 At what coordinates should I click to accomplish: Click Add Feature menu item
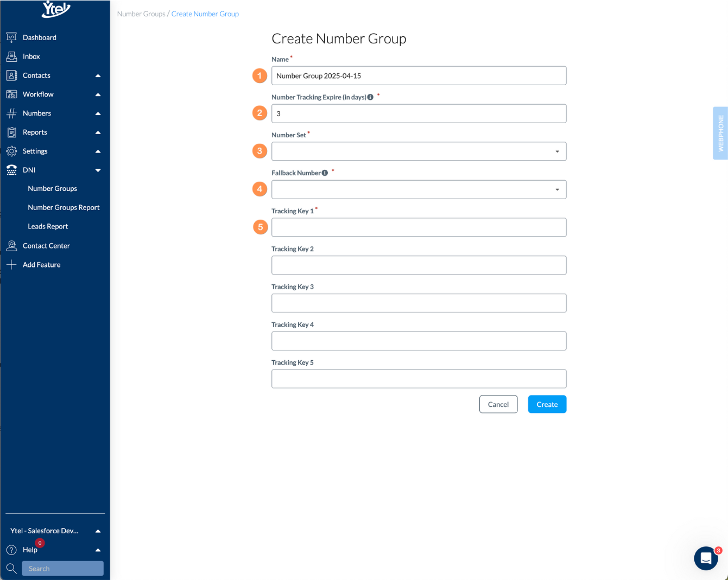click(42, 265)
